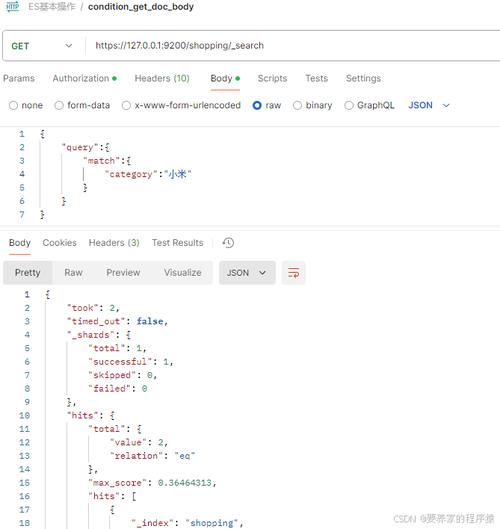Select the none body radio button

pos(13,105)
